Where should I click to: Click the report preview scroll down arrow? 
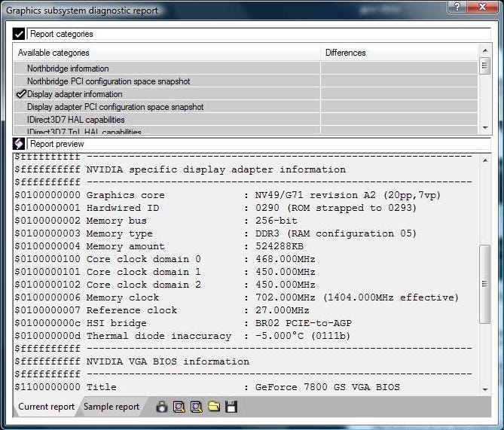485,389
